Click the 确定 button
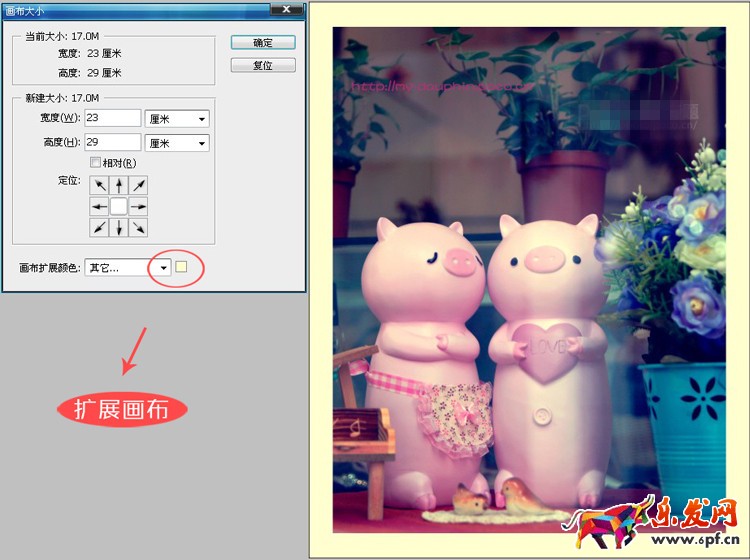Image resolution: width=750 pixels, height=560 pixels. (263, 43)
